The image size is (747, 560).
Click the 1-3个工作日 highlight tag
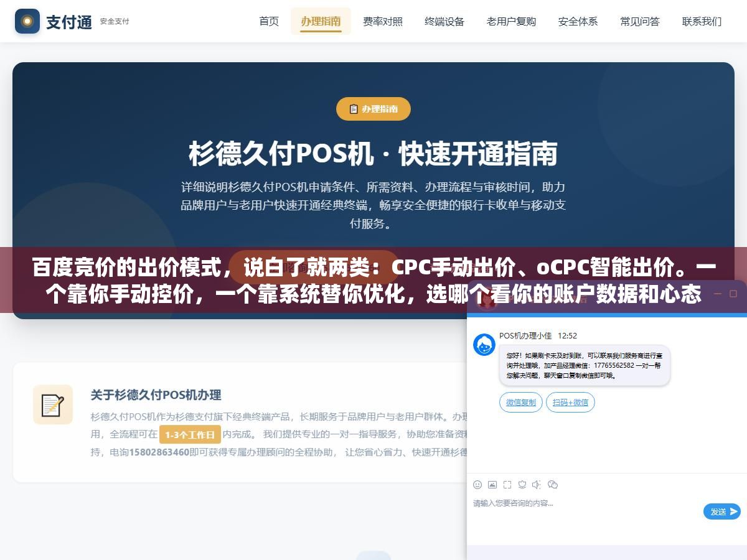point(190,435)
